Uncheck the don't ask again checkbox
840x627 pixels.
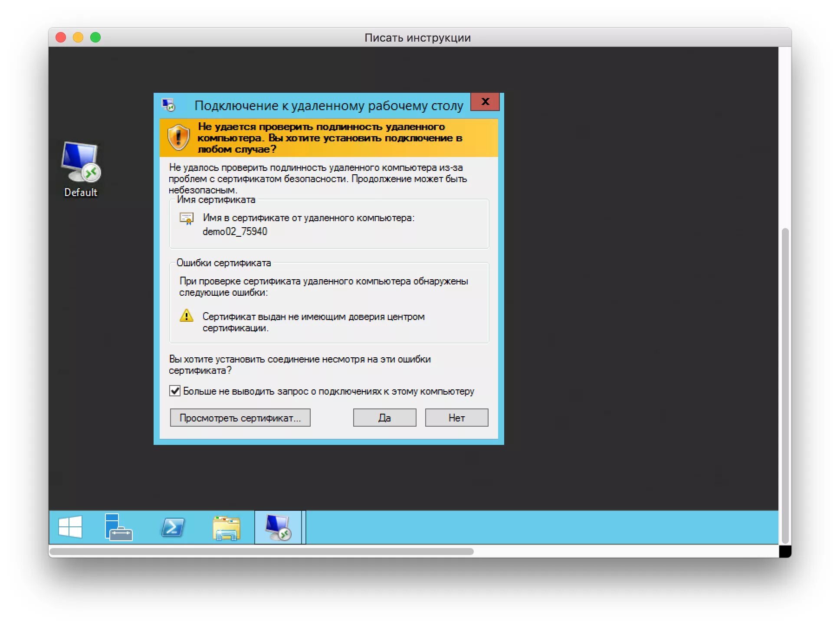tap(175, 391)
